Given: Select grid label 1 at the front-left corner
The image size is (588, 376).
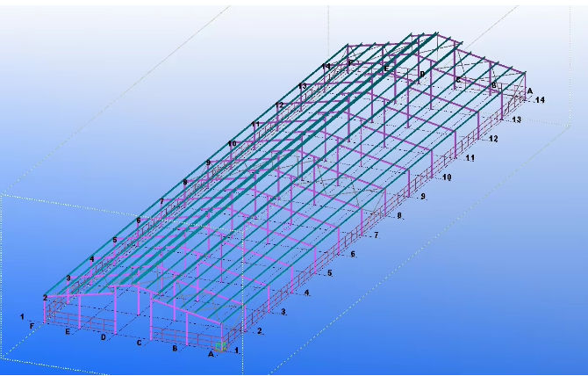Looking at the screenshot, I should click(x=22, y=316).
